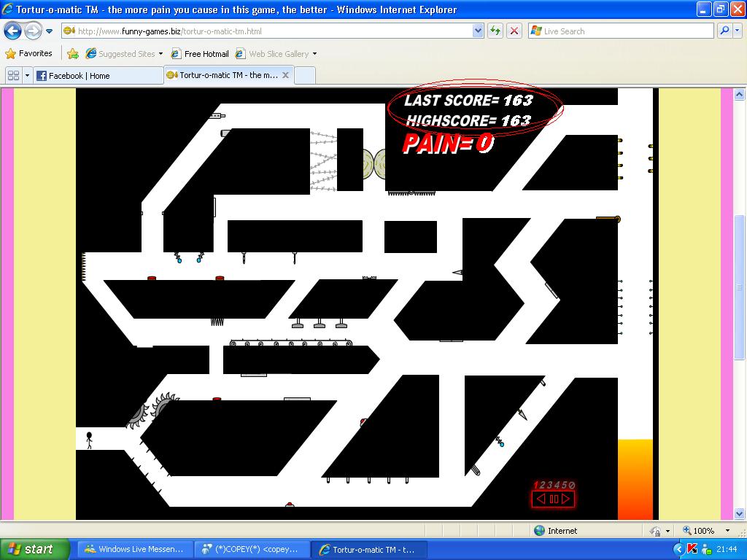Click the Refresh page icon

(x=497, y=31)
